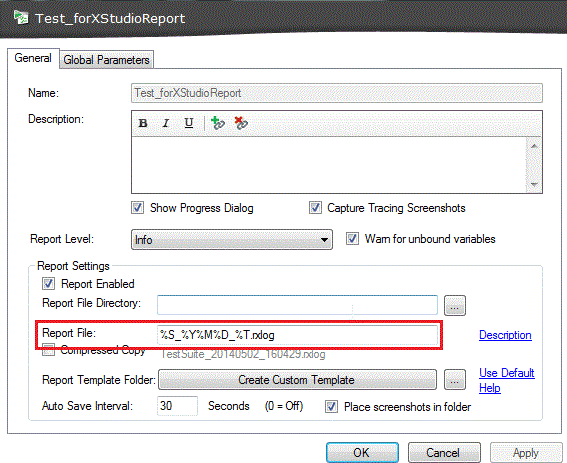Browse for Report Template Folder
Screen dimensions: 567x463
tap(455, 380)
